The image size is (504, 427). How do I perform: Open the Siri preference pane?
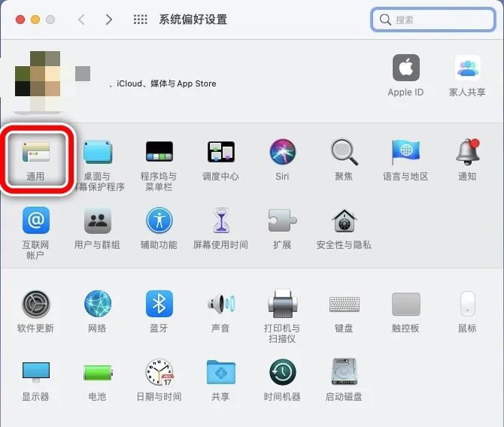point(282,160)
